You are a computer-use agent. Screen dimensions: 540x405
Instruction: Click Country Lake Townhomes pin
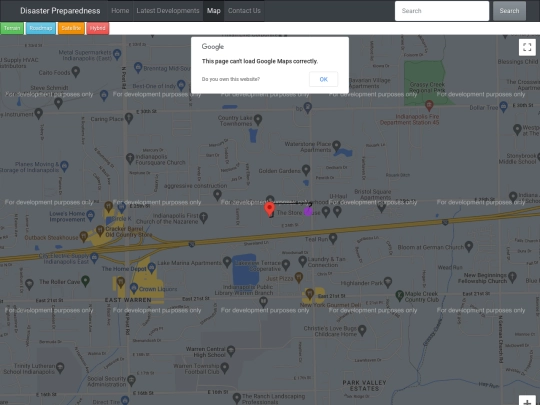(x=258, y=120)
